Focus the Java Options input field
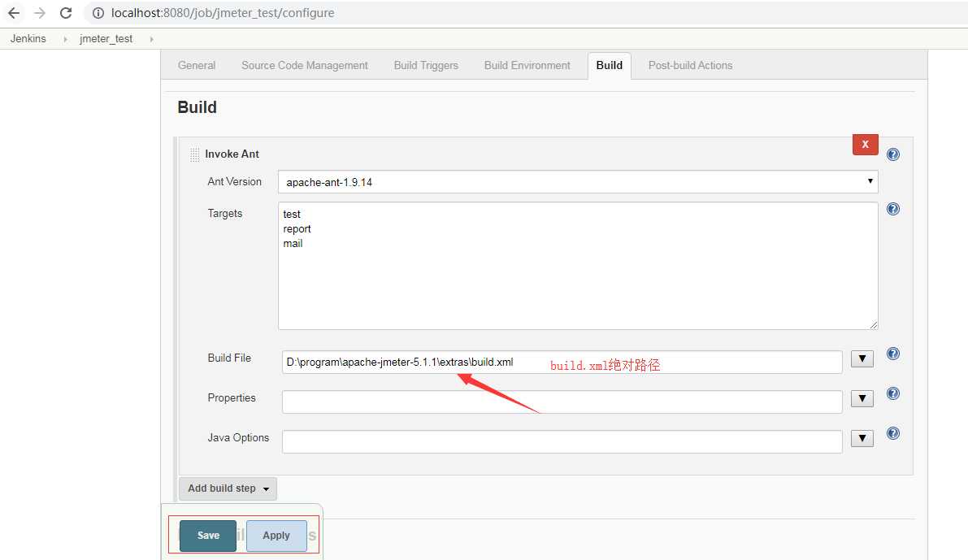The height and width of the screenshot is (560, 968). [x=562, y=441]
